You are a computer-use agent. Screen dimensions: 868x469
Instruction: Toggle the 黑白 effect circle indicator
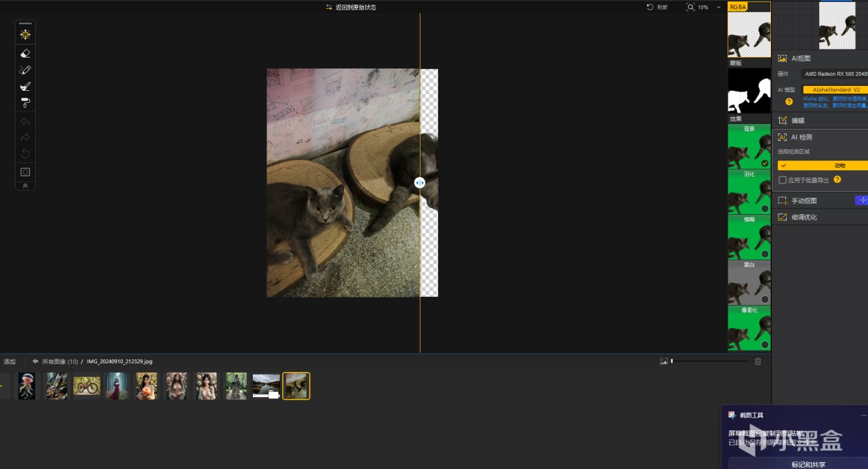coord(765,300)
